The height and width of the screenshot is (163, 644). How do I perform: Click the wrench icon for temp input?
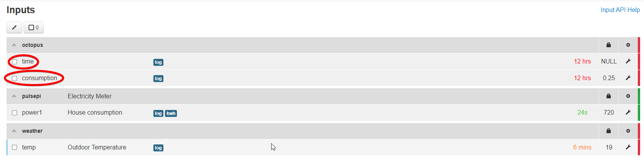point(628,147)
